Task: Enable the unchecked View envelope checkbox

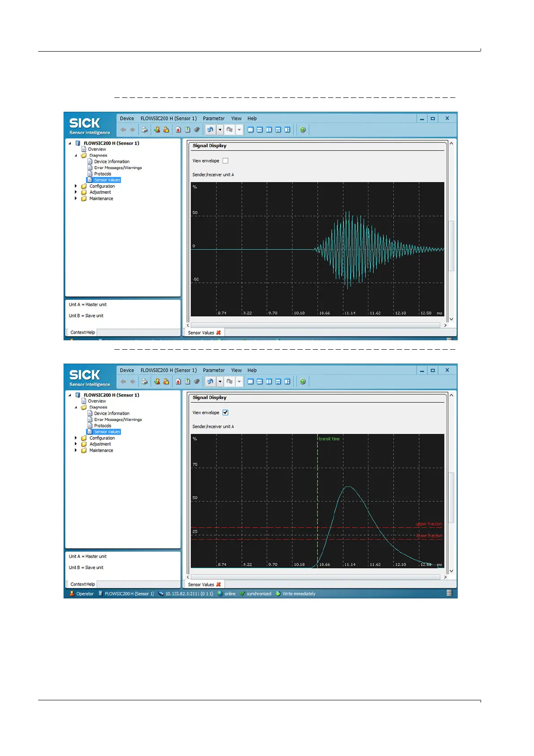Action: tap(225, 161)
